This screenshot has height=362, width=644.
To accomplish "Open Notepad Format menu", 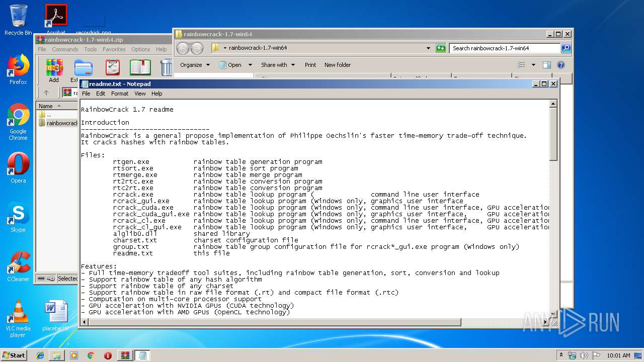I will (x=120, y=94).
